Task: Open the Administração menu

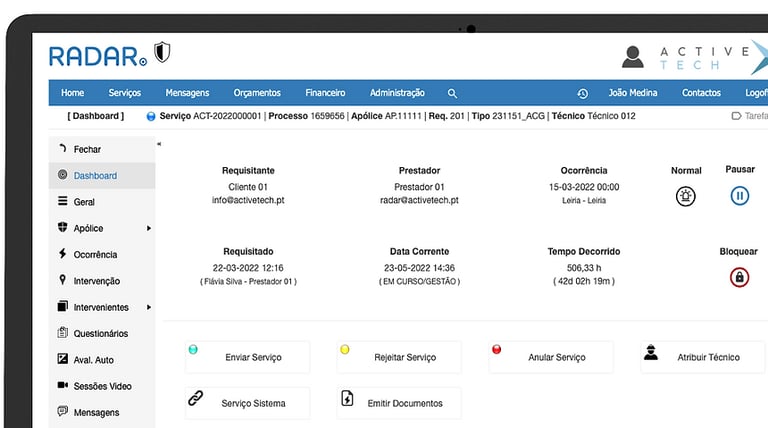Action: point(397,93)
